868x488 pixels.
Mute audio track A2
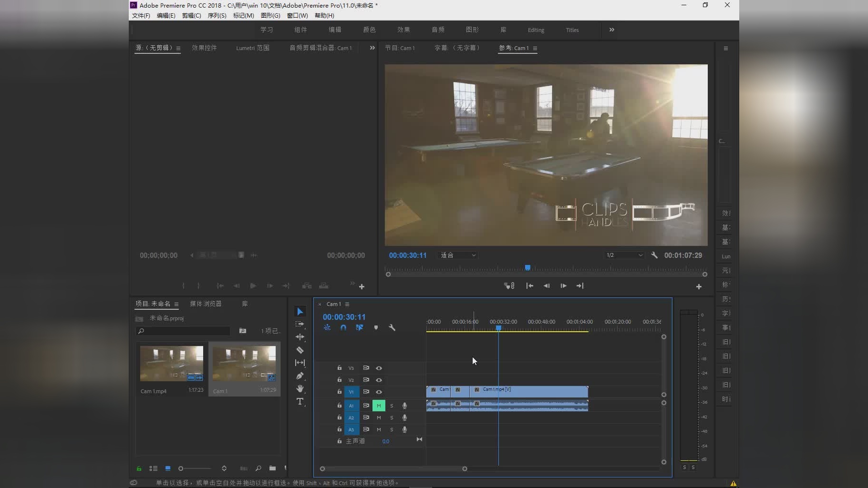[379, 417]
